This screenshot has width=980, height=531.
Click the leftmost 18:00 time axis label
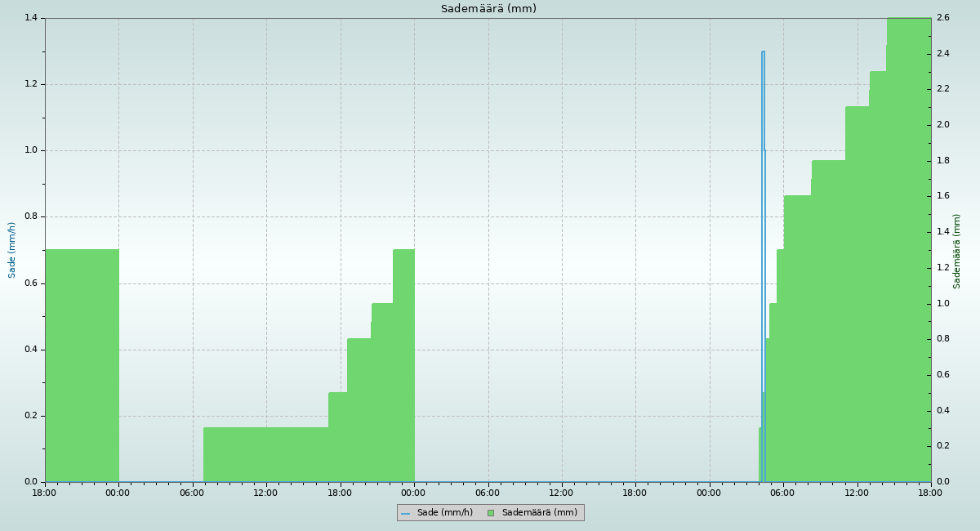point(44,493)
